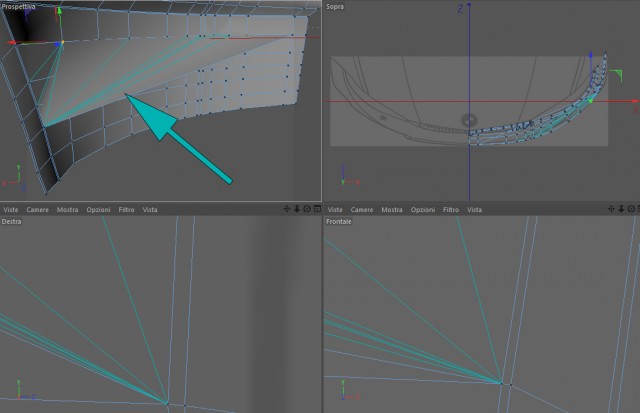Grab the red X-axis arrow in the Prospettiva view

[11, 42]
